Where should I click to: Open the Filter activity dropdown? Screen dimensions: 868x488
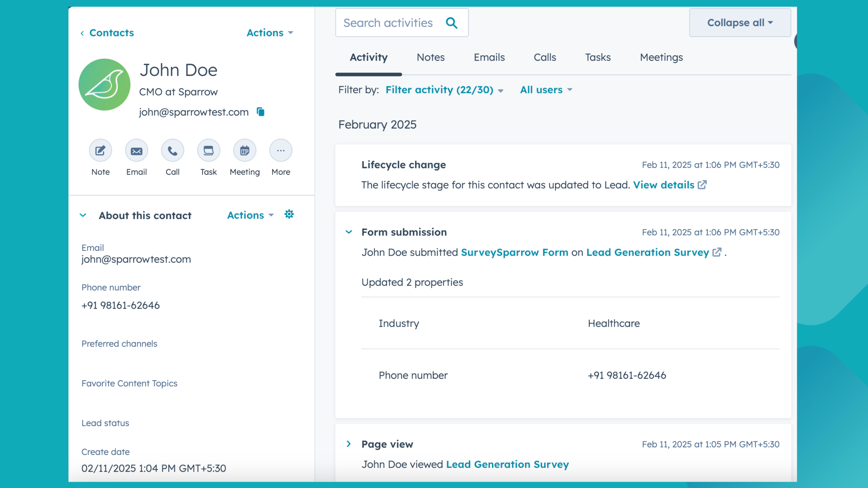444,90
